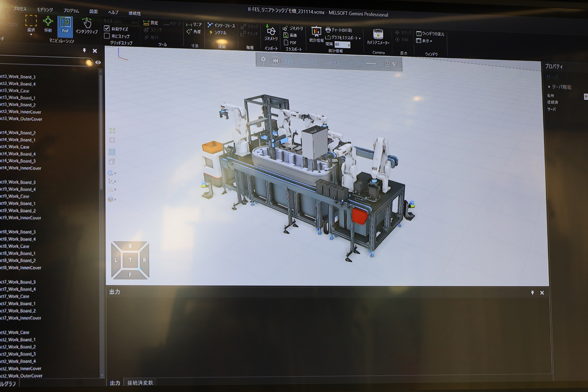The width and height of the screenshot is (588, 392).
Task: Click the B back face of view cube
Action: [x=130, y=246]
